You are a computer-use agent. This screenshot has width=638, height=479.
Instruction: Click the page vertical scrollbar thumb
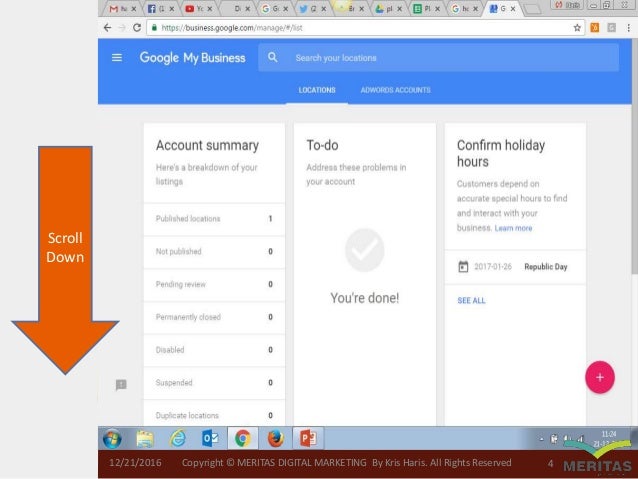tap(634, 157)
